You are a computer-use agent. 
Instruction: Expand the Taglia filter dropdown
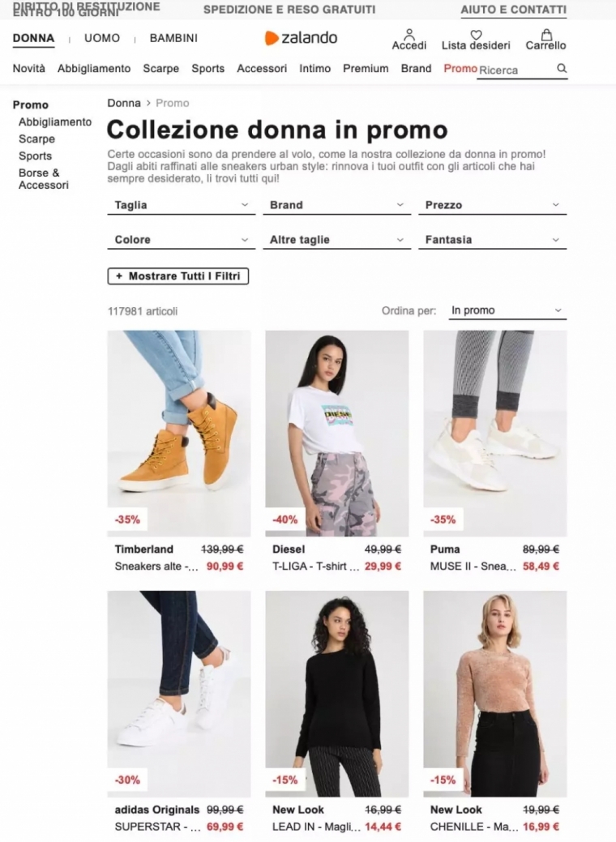182,205
